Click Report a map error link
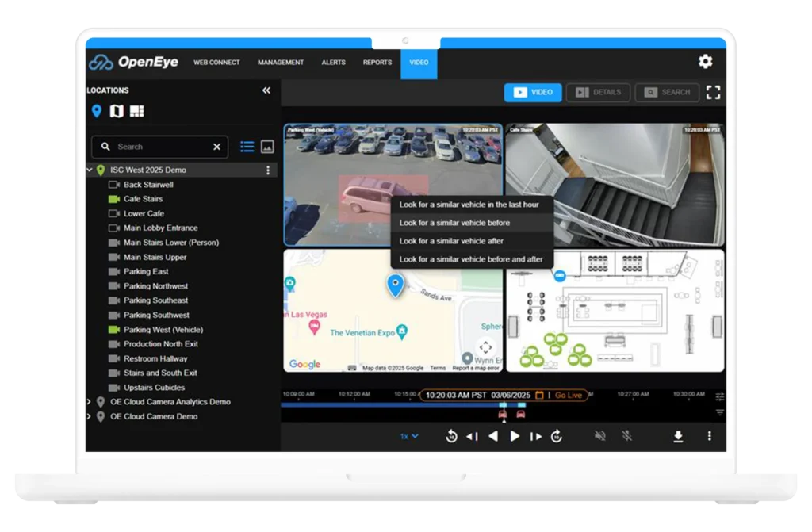Image resolution: width=812 pixels, height=532 pixels. [x=476, y=368]
